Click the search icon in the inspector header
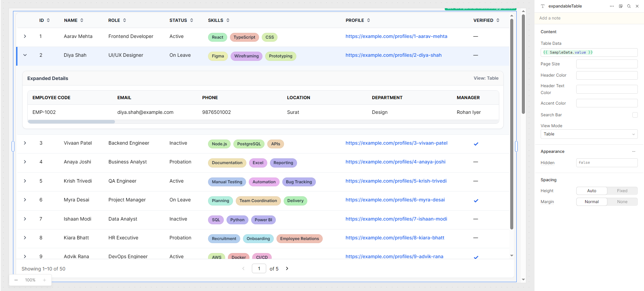Image resolution: width=644 pixels, height=291 pixels. click(x=629, y=6)
